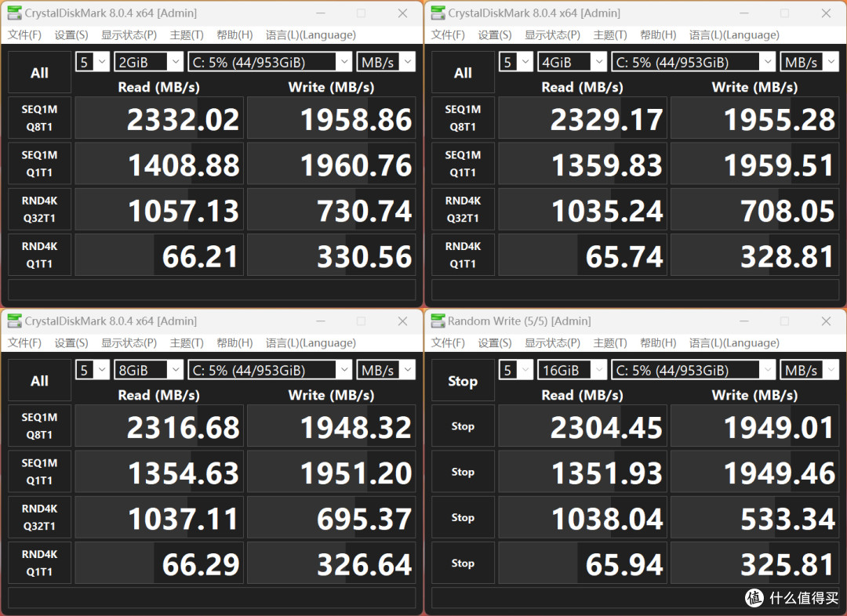Select the 708.05 write value
This screenshot has height=616, width=847.
754,209
